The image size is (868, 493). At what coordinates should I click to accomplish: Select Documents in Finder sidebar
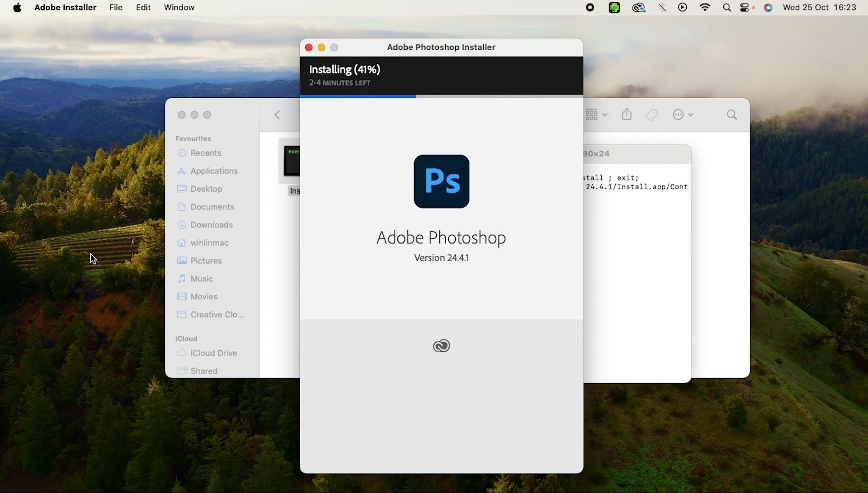212,207
